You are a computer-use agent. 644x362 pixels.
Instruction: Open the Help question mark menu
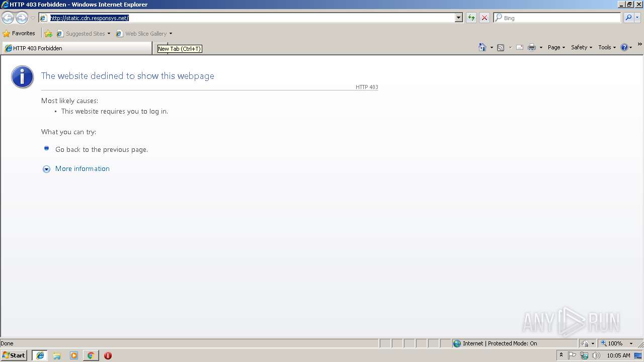[x=626, y=47]
